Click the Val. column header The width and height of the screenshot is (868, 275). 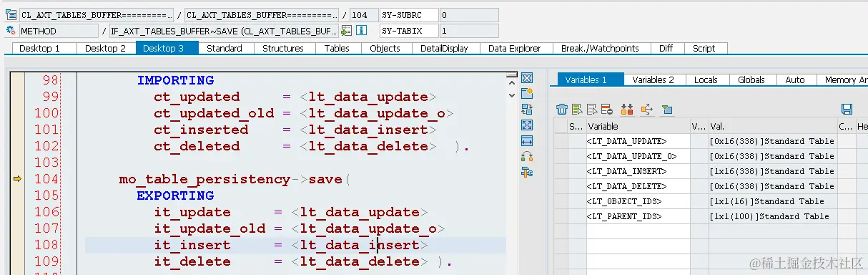point(772,126)
